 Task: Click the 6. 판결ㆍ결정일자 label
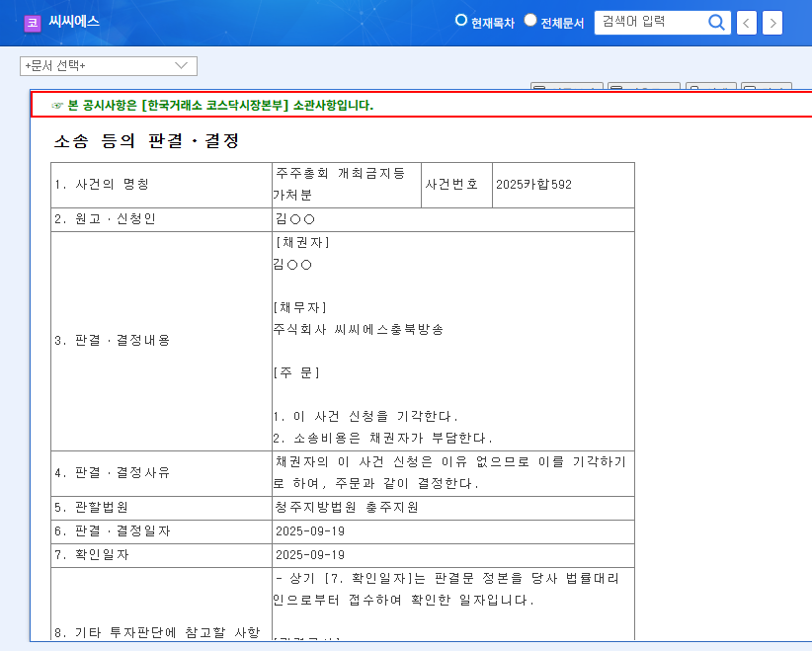(113, 530)
